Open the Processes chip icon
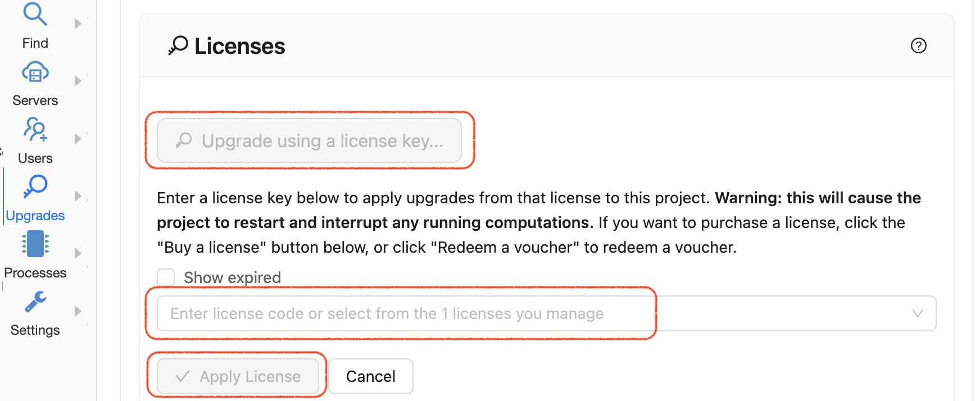The width and height of the screenshot is (980, 401). pos(35,244)
